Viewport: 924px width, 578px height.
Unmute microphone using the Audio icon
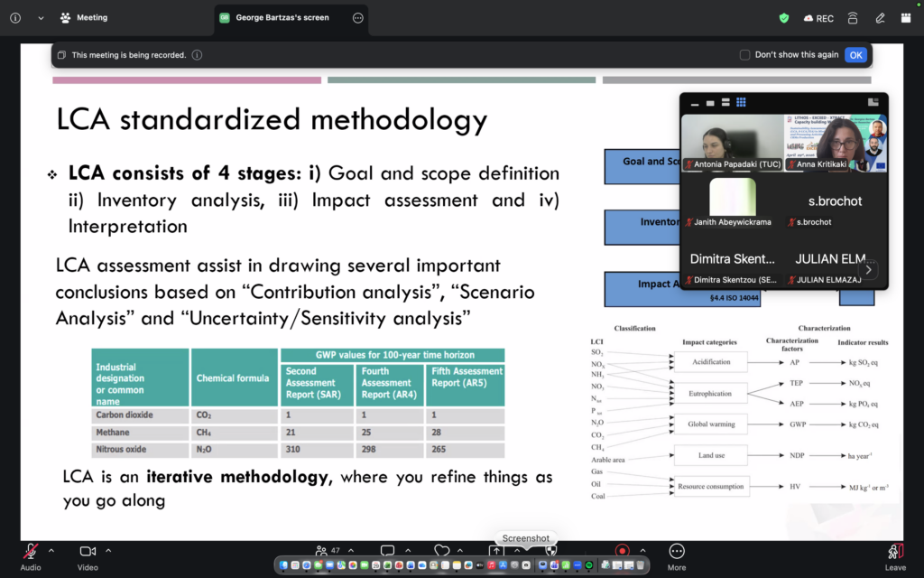(x=31, y=552)
